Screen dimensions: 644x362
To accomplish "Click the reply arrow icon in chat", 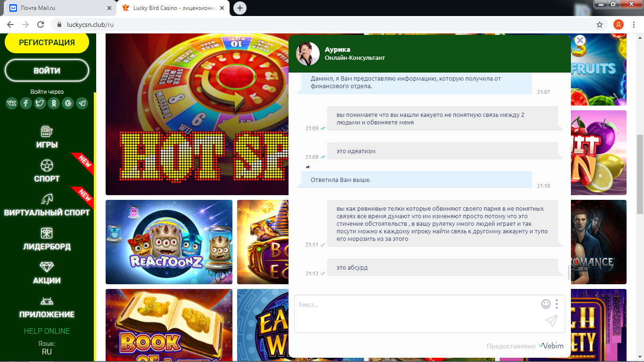I will pos(308,167).
